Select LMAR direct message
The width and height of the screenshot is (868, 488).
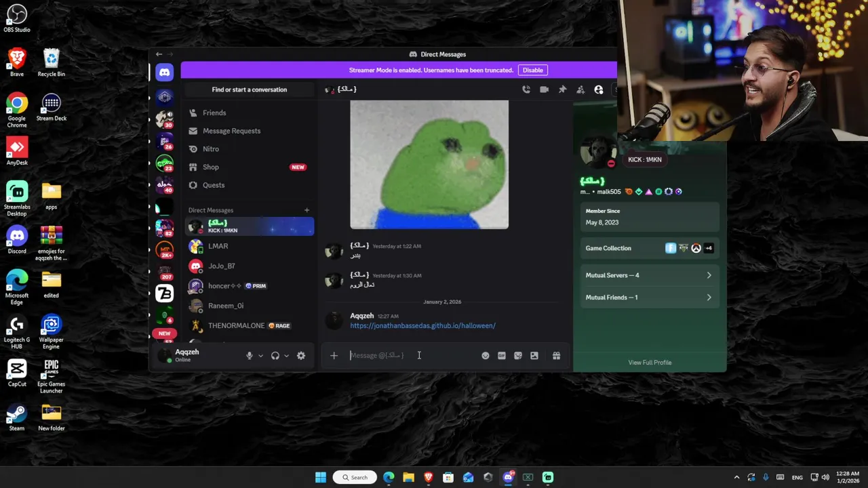point(250,246)
